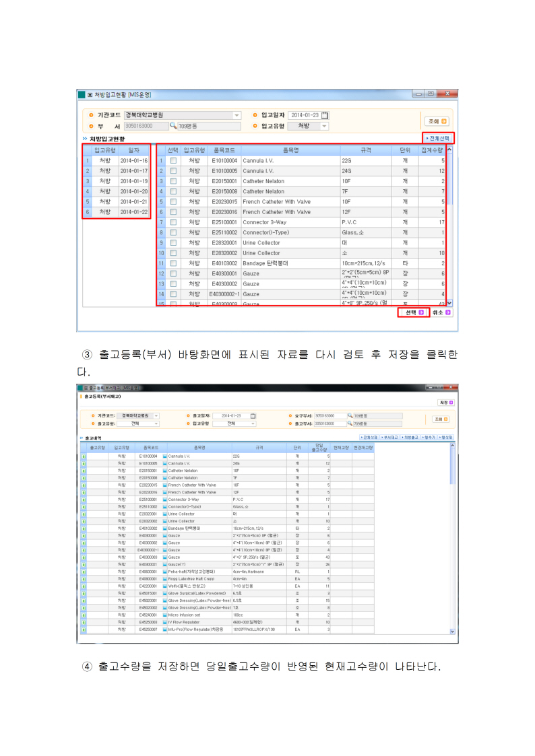Check the box for Cannula I.V. 22G row
This screenshot has height=756, width=535.
point(173,161)
